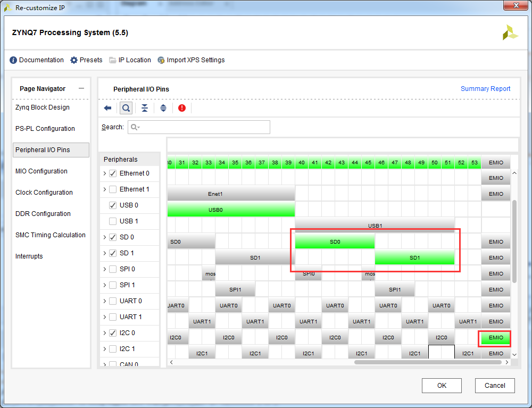Click the back arrow toolbar icon

click(107, 108)
